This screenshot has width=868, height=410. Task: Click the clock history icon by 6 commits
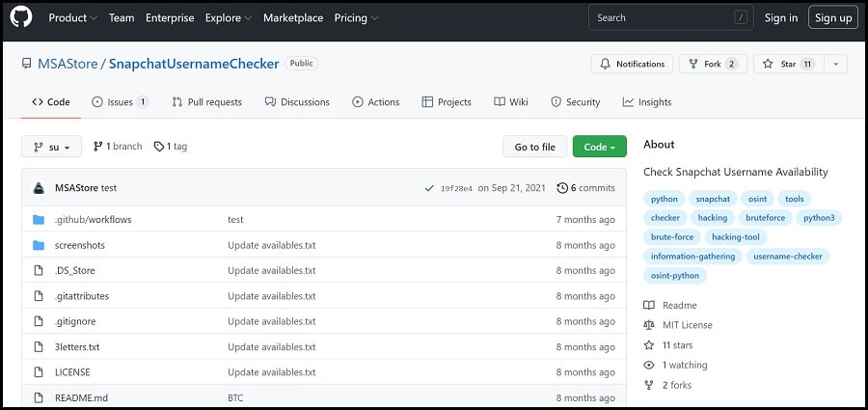click(562, 188)
